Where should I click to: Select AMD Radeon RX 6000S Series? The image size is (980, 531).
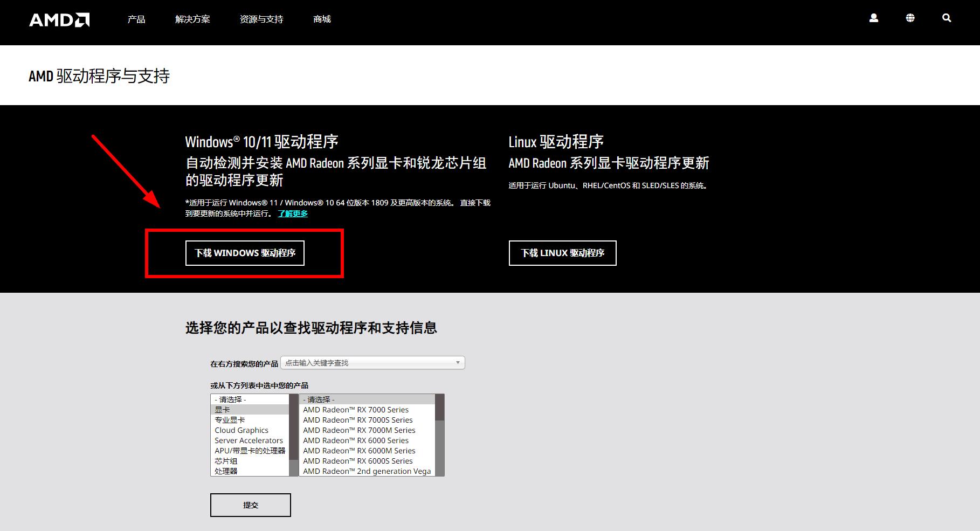pos(367,461)
